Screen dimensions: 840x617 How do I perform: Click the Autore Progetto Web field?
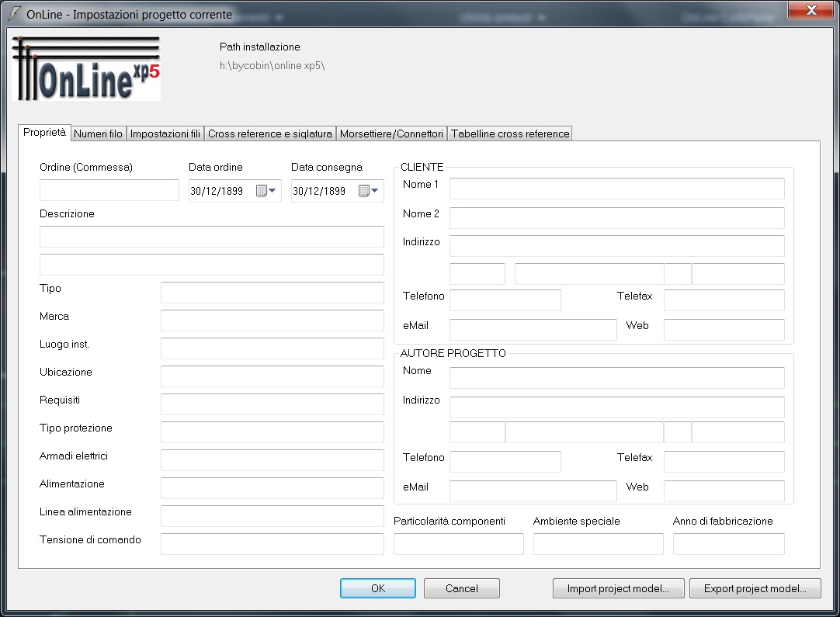(724, 491)
